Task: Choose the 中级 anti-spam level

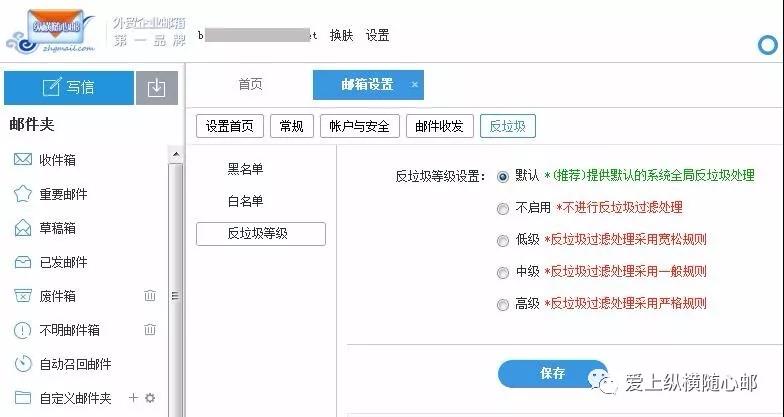Action: tap(503, 272)
